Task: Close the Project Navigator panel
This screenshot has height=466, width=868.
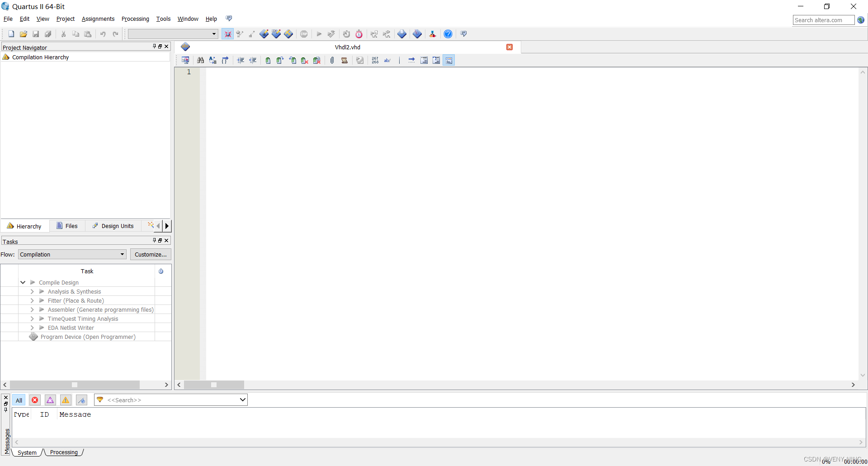Action: [166, 46]
